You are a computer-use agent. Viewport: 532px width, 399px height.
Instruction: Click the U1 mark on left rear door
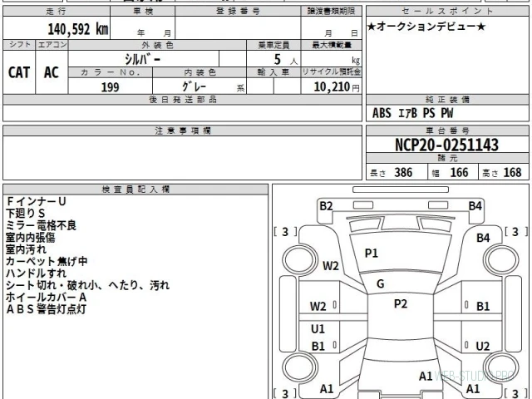click(318, 329)
